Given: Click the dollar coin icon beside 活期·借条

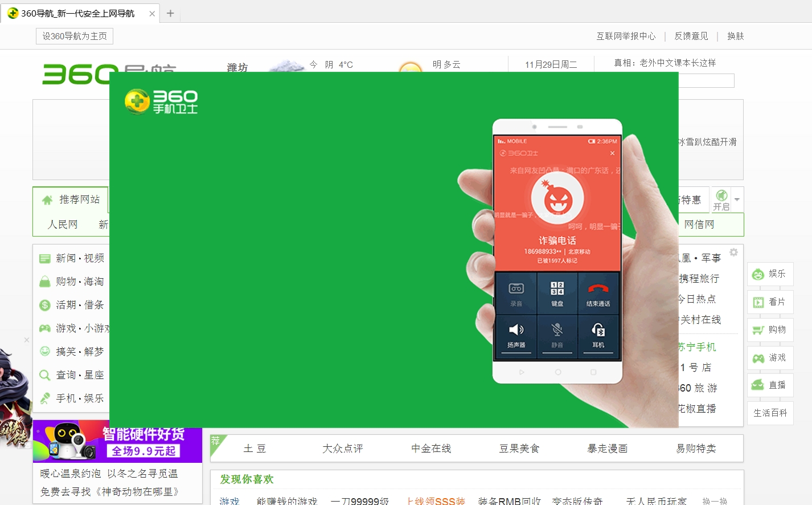Looking at the screenshot, I should [x=45, y=305].
